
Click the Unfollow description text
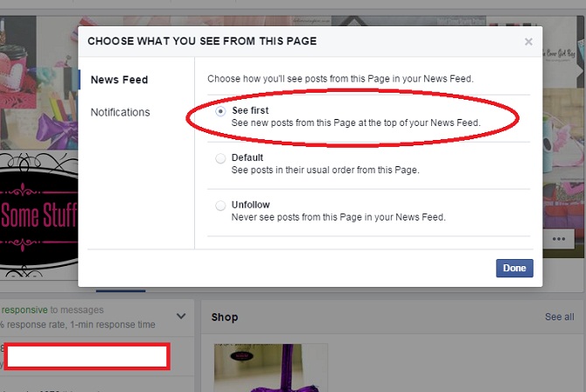338,217
